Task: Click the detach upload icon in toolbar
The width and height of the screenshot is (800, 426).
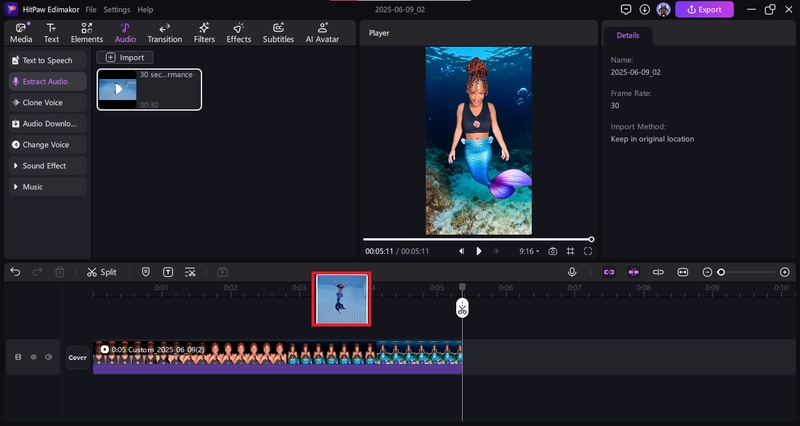Action: coord(222,272)
